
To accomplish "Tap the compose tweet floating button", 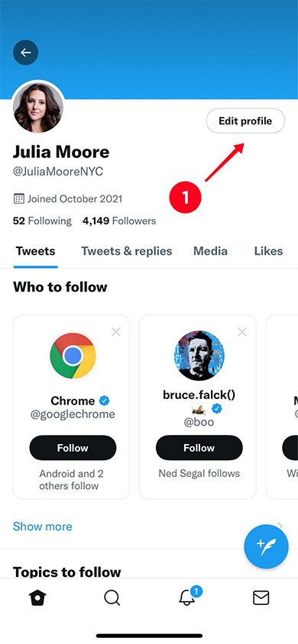I will click(266, 546).
